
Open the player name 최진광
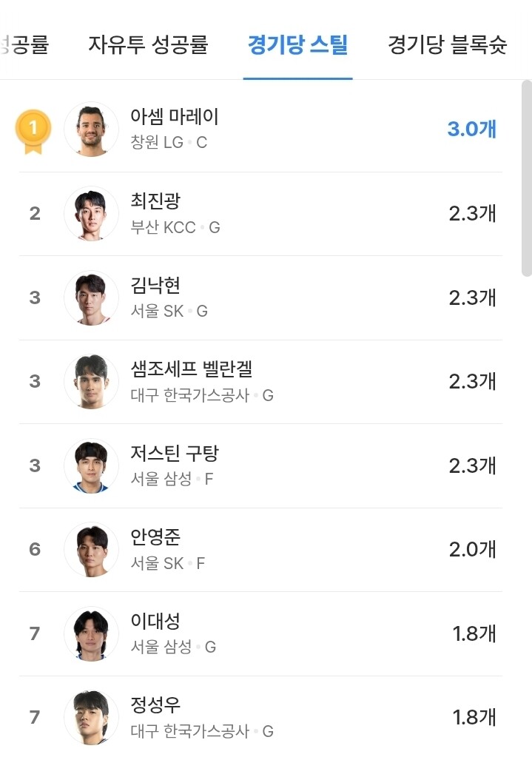click(155, 201)
